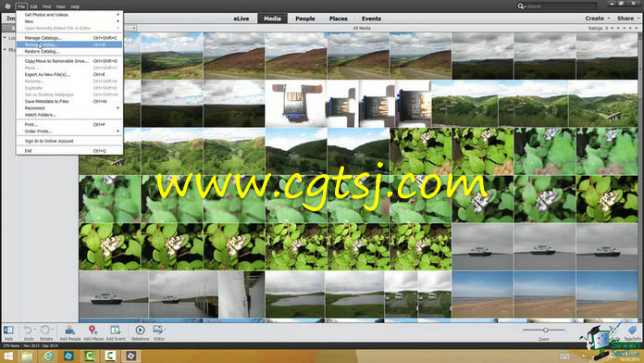This screenshot has height=363, width=644.
Task: Choose Watch Folders menu item
Action: coord(69,115)
